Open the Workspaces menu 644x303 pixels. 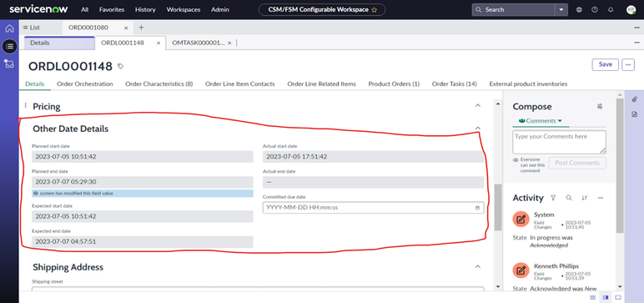[184, 9]
